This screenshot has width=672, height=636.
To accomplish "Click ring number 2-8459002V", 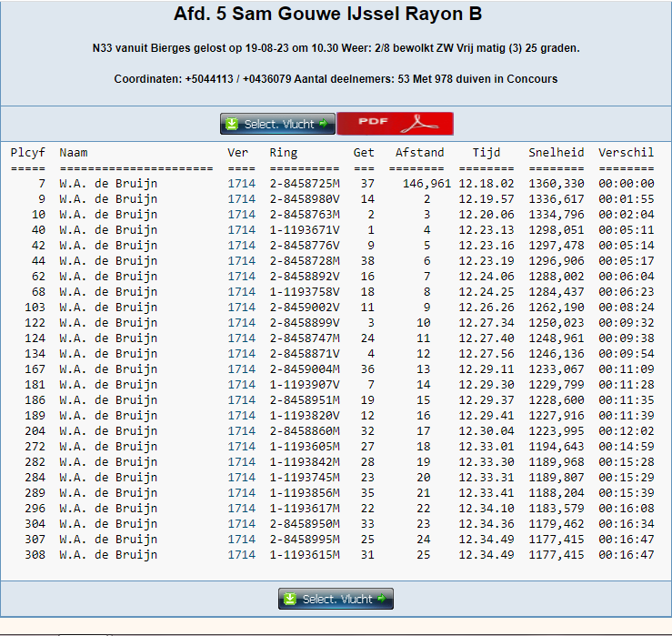I will click(305, 307).
